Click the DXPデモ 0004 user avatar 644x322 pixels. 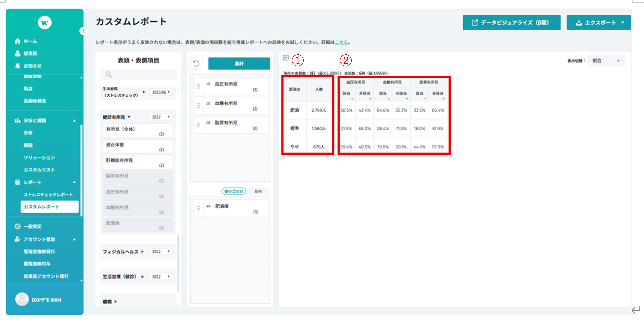22,299
